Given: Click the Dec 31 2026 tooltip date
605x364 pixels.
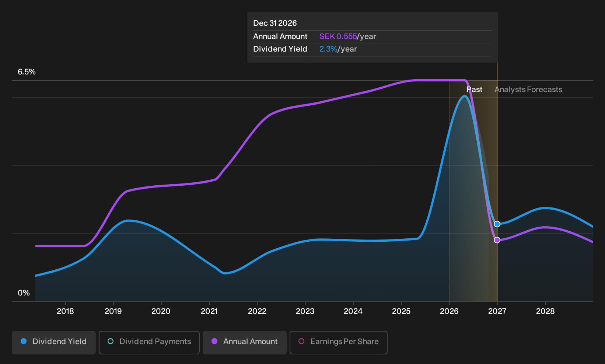Looking at the screenshot, I should point(275,23).
